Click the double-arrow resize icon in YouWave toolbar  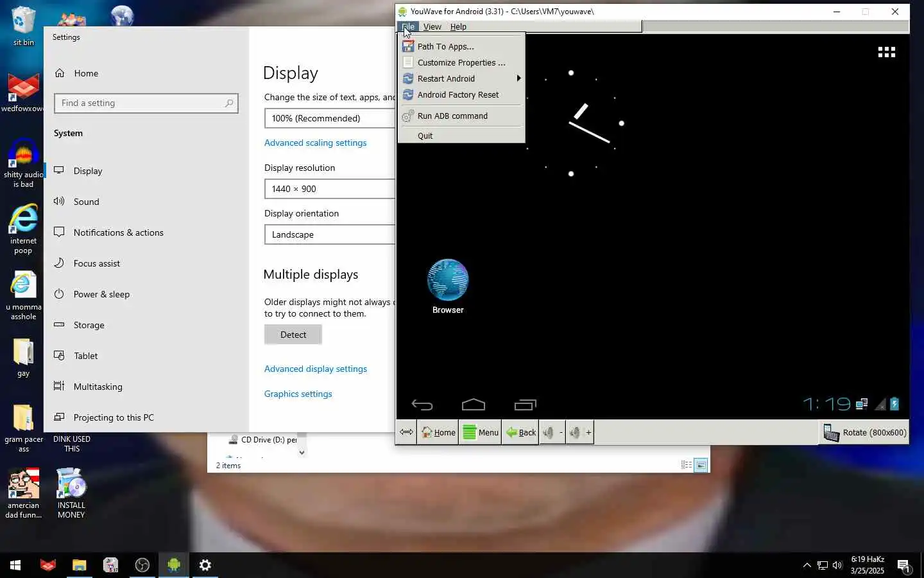point(407,432)
